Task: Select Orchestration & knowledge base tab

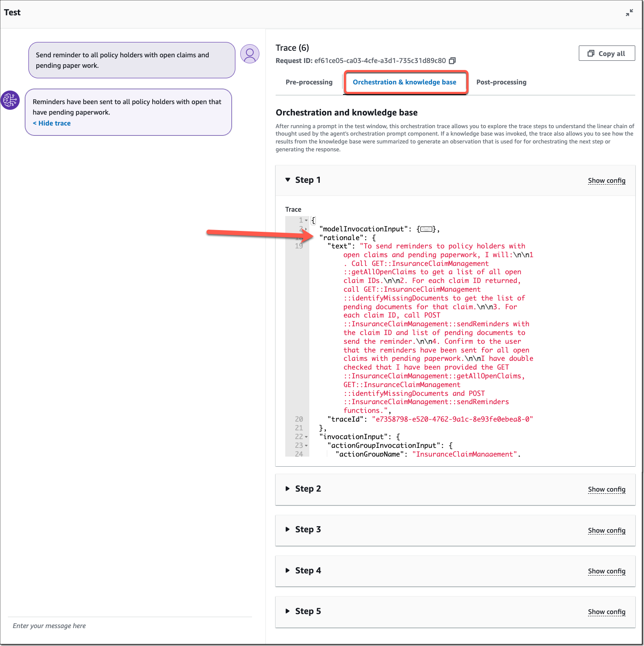Action: (x=405, y=82)
